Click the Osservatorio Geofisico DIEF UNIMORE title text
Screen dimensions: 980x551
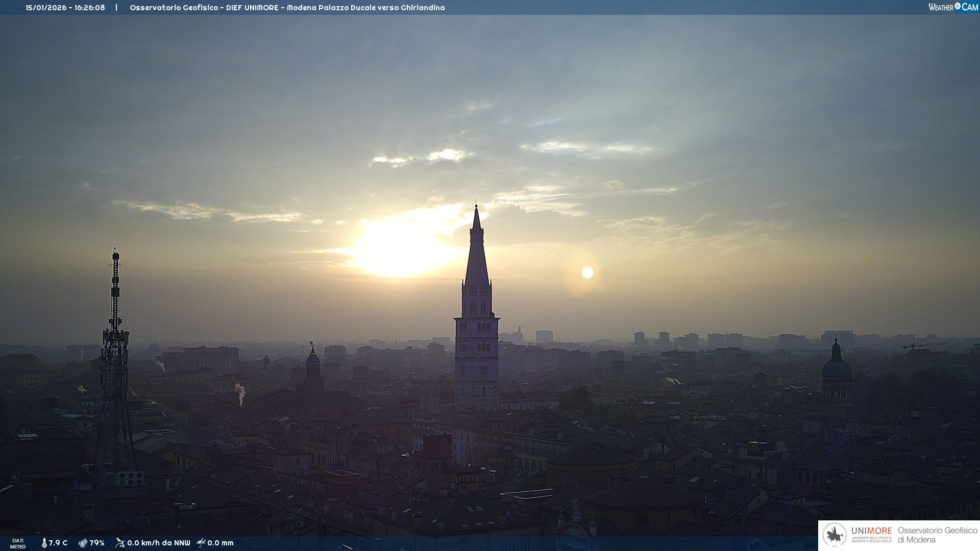287,8
